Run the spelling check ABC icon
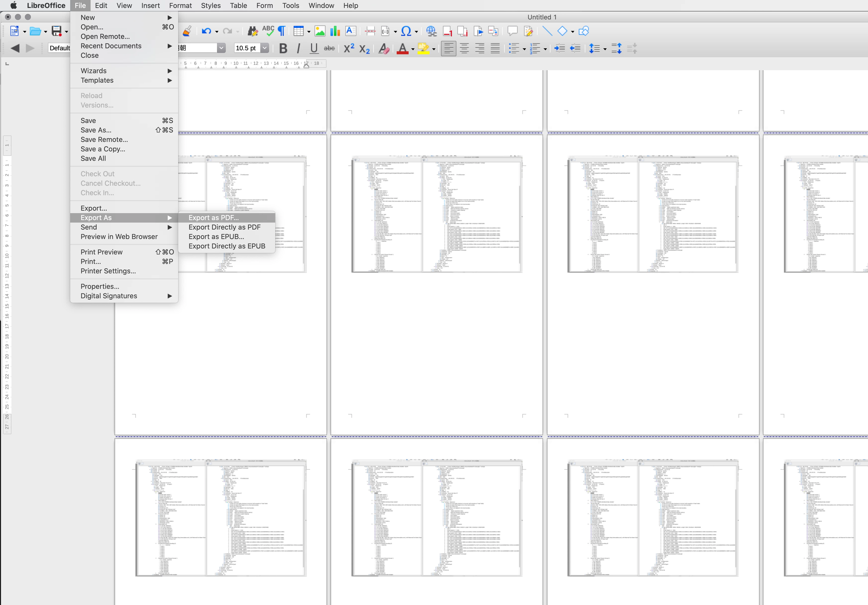Image resolution: width=868 pixels, height=605 pixels. click(x=268, y=31)
